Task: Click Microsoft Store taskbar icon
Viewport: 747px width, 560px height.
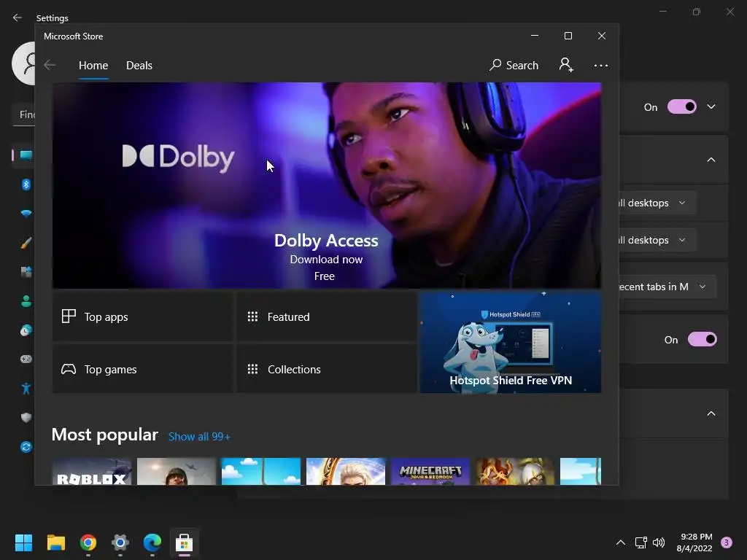Action: (185, 542)
